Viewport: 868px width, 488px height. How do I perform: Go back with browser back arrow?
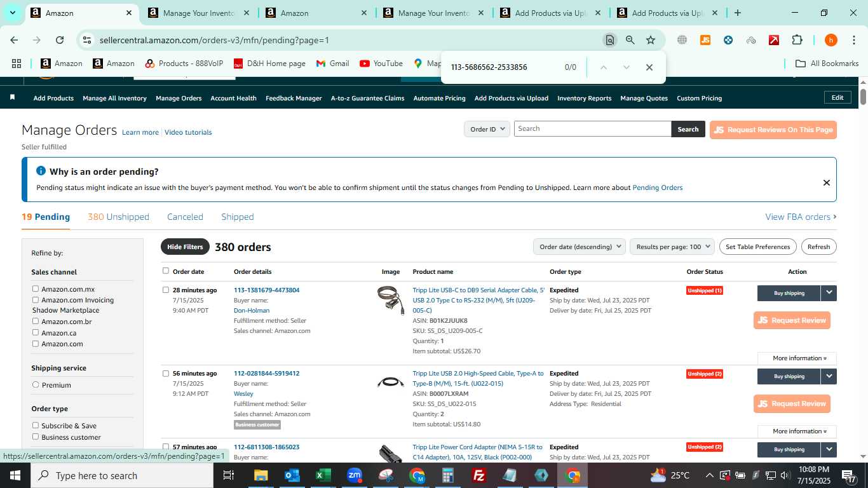coord(14,40)
